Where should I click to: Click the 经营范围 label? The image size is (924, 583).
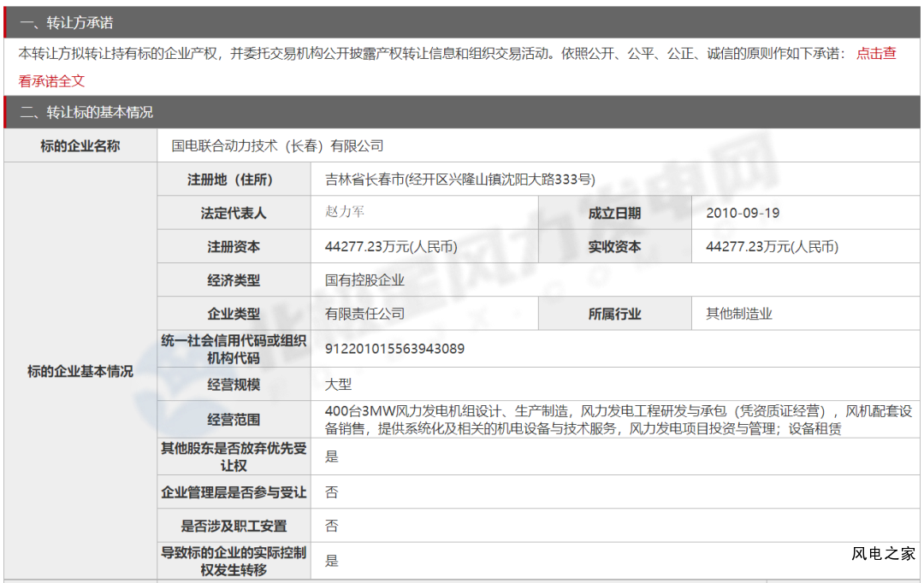point(234,420)
